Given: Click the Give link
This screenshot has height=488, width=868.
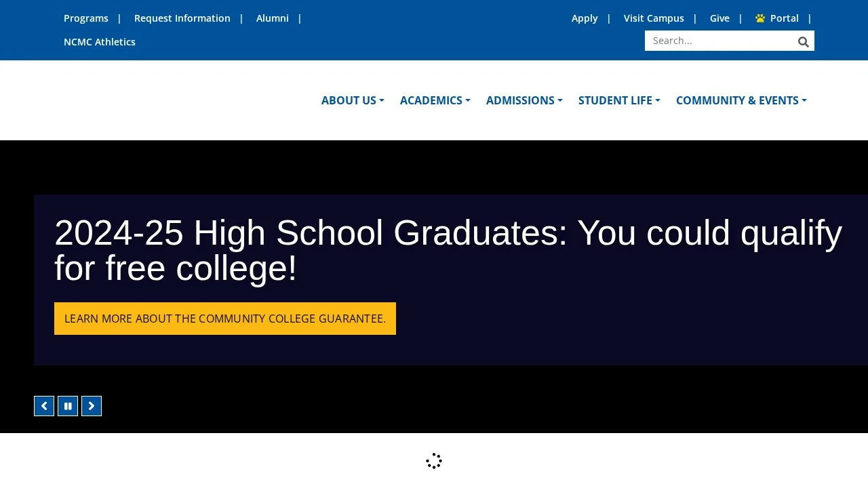Looking at the screenshot, I should point(719,18).
